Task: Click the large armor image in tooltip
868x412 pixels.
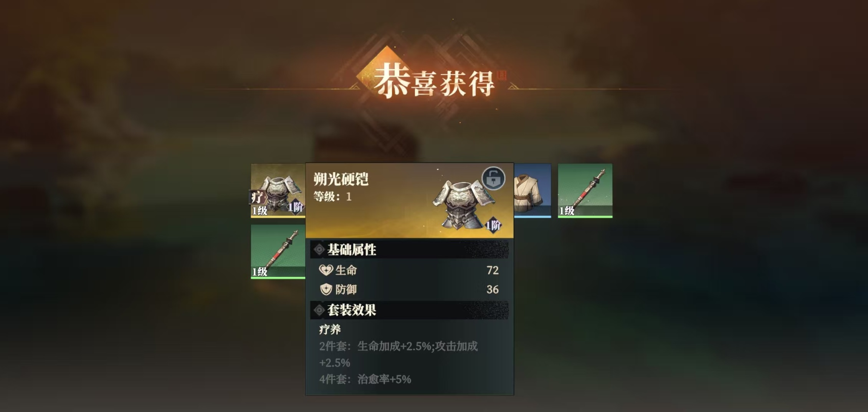Action: [x=464, y=204]
